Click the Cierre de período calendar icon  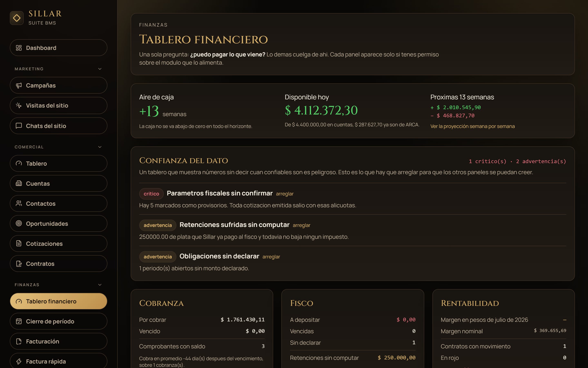[19, 321]
